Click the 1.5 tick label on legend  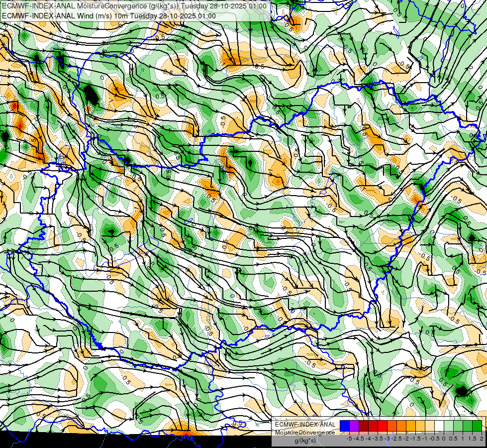coord(473,439)
